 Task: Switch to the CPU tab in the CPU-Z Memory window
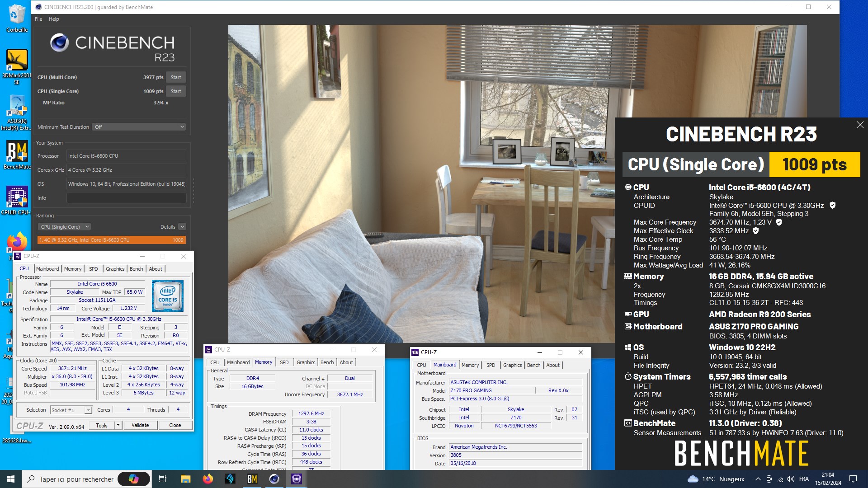pos(215,362)
